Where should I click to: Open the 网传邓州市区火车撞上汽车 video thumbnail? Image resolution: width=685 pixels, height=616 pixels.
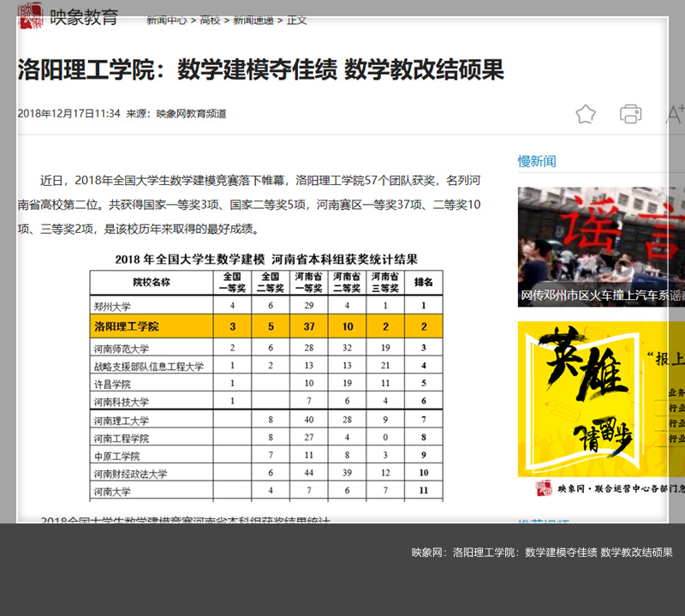click(x=601, y=247)
